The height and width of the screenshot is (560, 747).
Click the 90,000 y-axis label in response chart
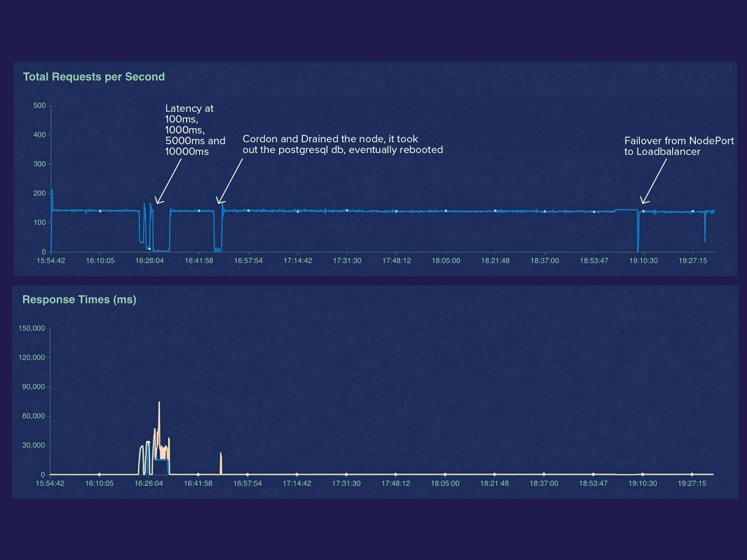(34, 387)
